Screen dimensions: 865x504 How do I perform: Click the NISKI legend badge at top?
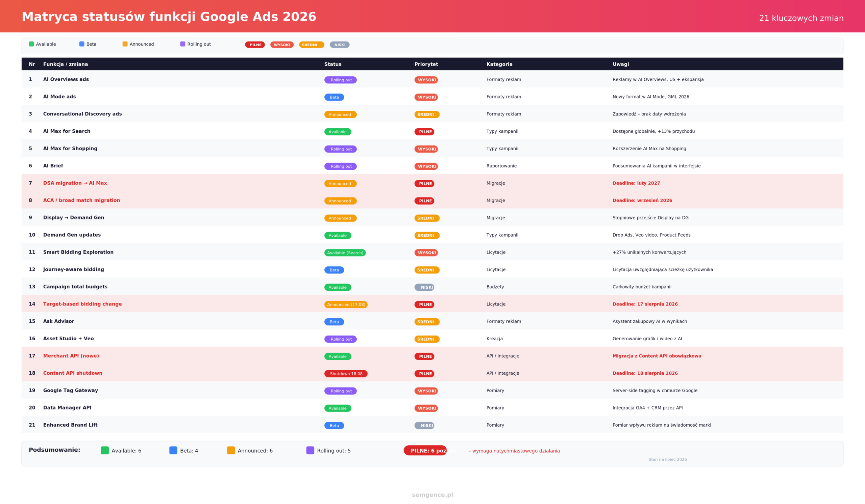[x=340, y=45]
